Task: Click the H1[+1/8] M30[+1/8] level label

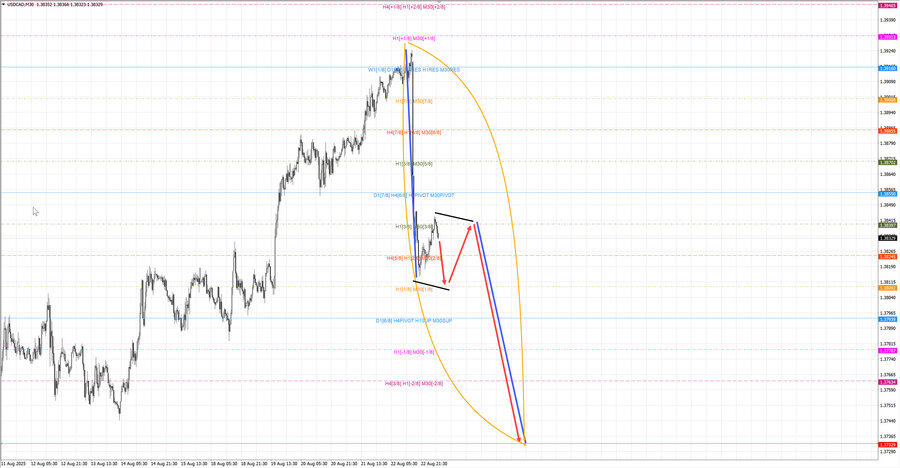Action: pyautogui.click(x=414, y=38)
